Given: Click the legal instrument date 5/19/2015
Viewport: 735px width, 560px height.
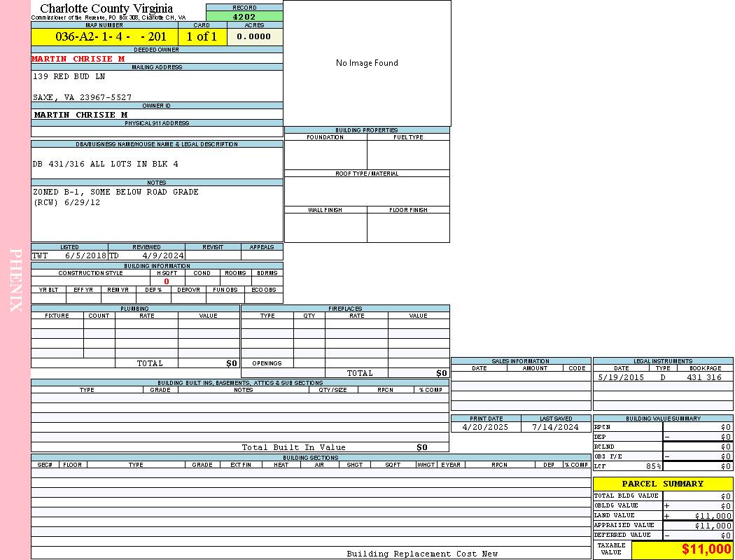Looking at the screenshot, I should click(x=620, y=377).
